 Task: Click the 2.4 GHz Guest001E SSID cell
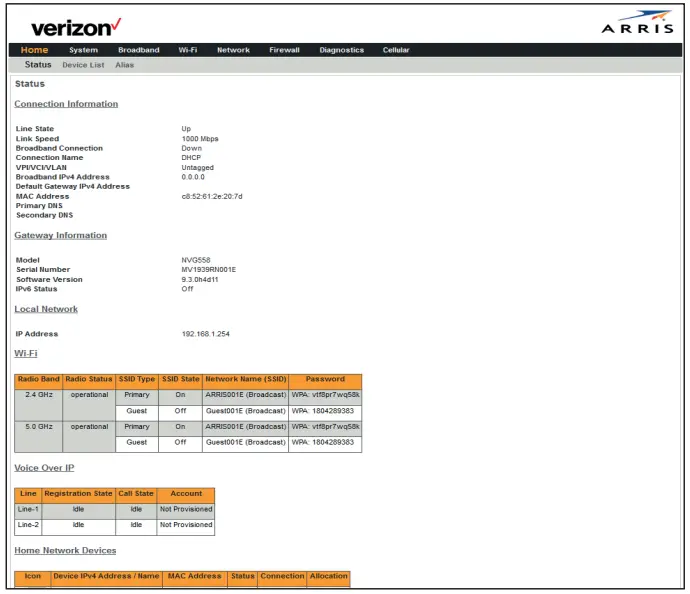coord(246,411)
